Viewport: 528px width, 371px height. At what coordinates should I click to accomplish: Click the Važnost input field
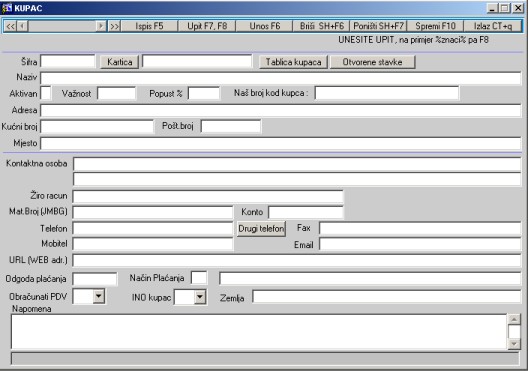click(117, 93)
